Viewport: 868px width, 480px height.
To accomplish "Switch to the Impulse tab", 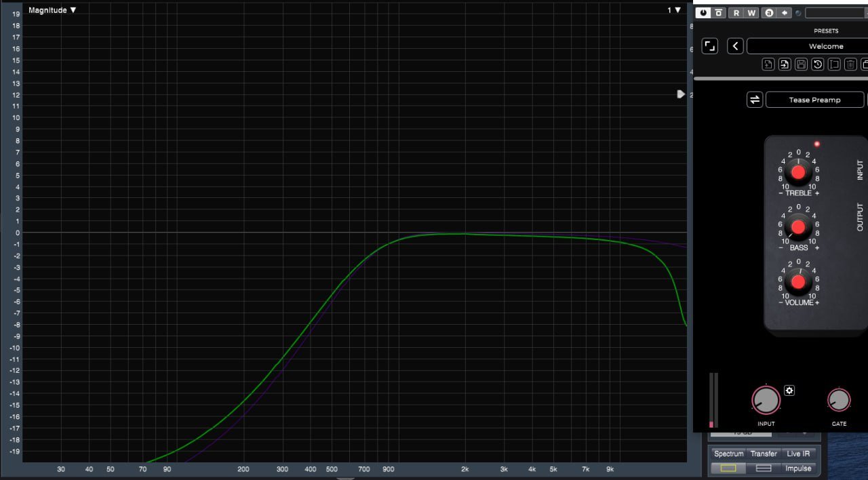I will (798, 468).
